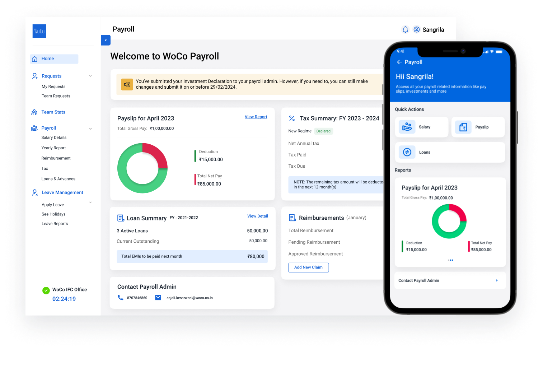543x392 pixels.
Task: Click the Requests person-plus icon
Action: click(x=35, y=76)
